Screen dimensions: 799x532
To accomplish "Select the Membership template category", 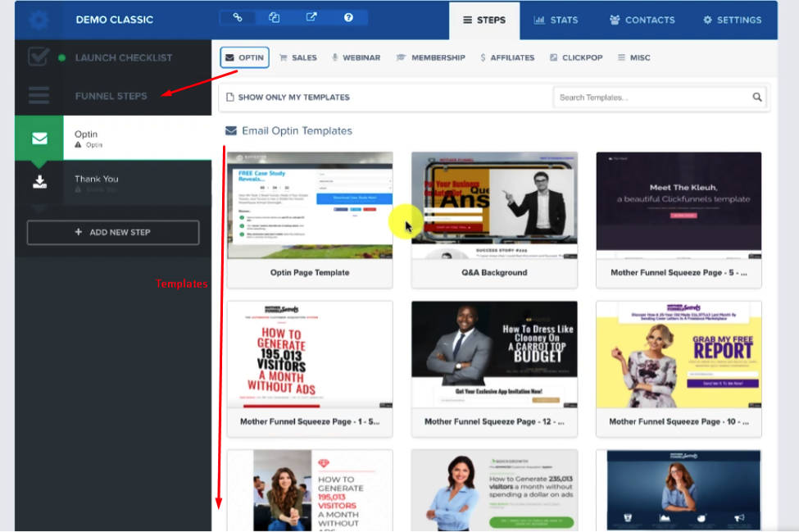I will pyautogui.click(x=430, y=57).
